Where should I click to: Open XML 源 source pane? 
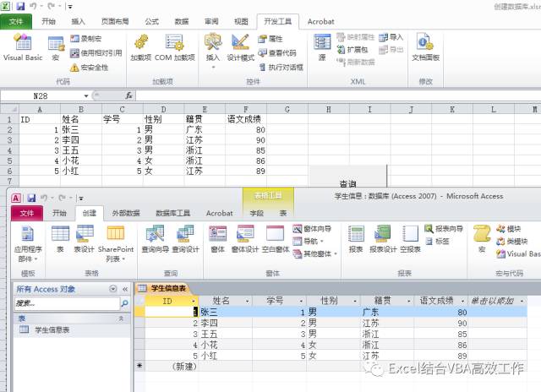click(x=322, y=48)
